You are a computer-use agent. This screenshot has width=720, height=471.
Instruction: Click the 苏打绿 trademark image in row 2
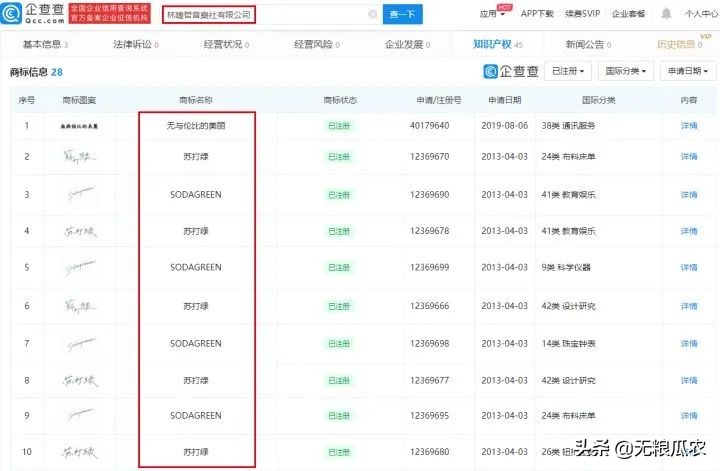click(79, 157)
